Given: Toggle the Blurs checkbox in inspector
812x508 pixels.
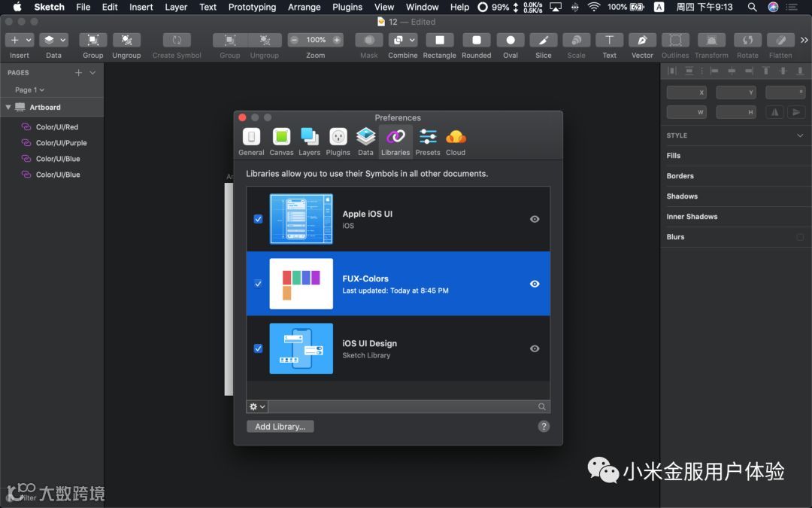Looking at the screenshot, I should click(800, 237).
